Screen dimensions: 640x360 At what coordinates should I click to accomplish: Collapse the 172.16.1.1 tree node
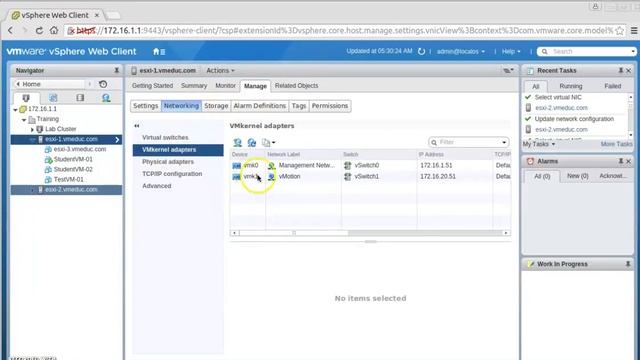(x=16, y=109)
